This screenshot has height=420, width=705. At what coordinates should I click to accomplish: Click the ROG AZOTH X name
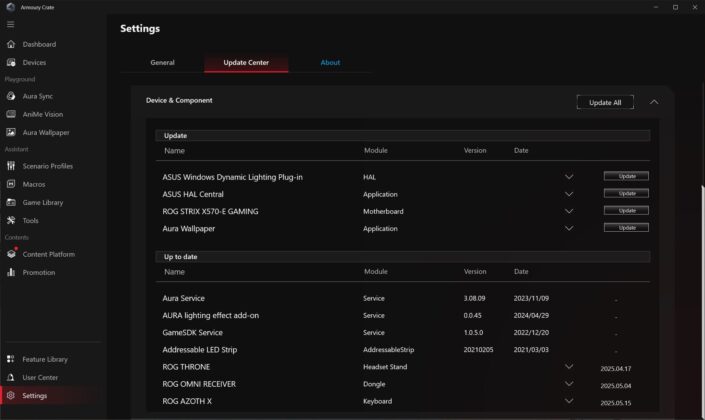[187, 401]
